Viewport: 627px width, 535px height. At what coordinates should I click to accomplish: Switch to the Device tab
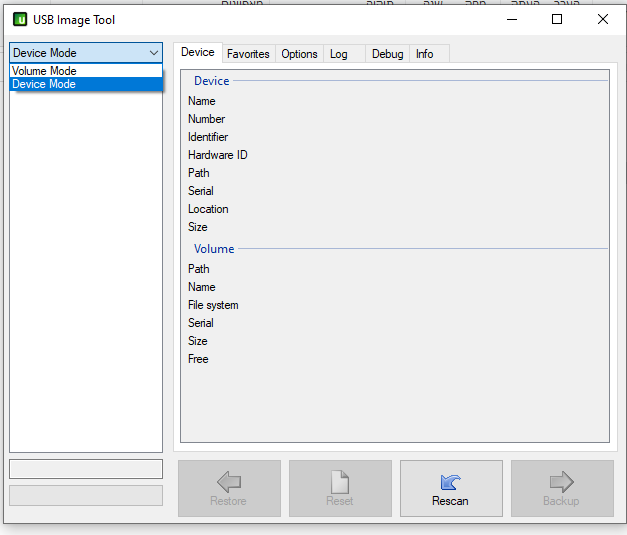198,52
